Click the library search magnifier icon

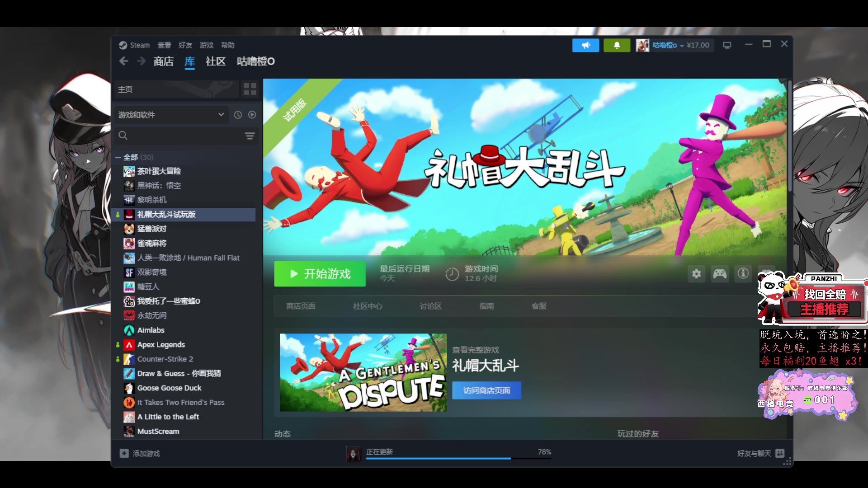(123, 135)
